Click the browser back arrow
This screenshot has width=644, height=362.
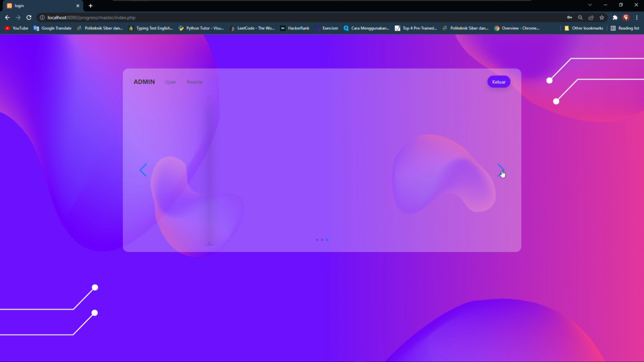pos(7,17)
